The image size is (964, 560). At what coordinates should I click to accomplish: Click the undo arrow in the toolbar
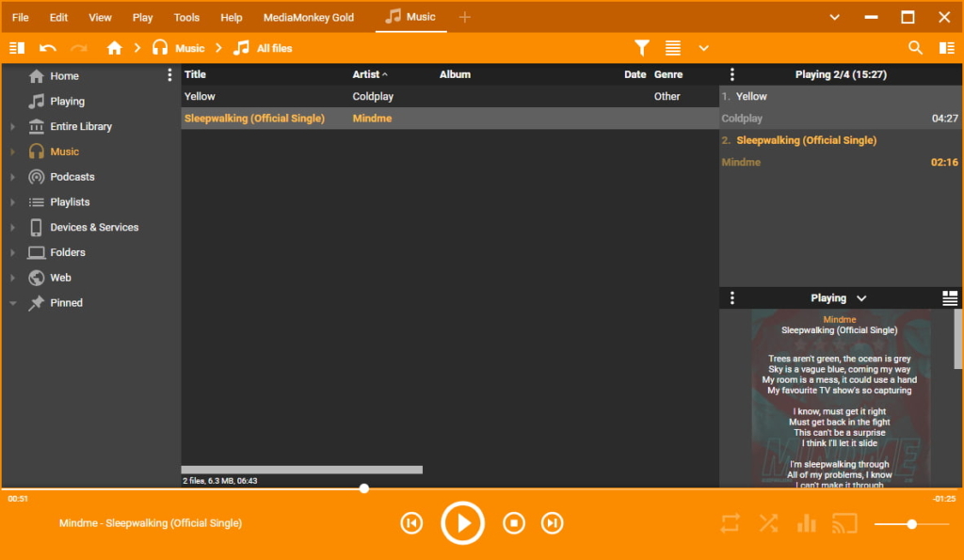click(x=45, y=47)
